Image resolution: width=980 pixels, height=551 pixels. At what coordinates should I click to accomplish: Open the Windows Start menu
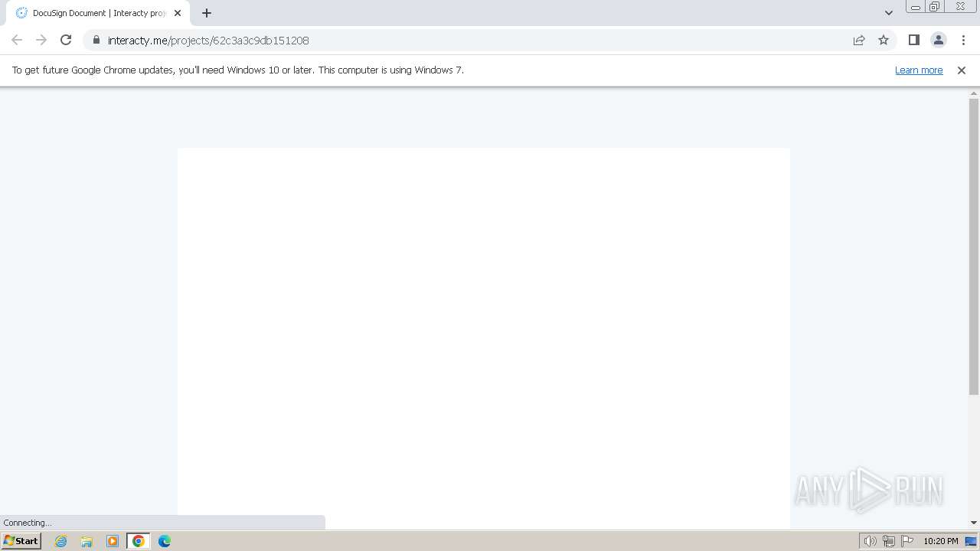[x=21, y=540]
